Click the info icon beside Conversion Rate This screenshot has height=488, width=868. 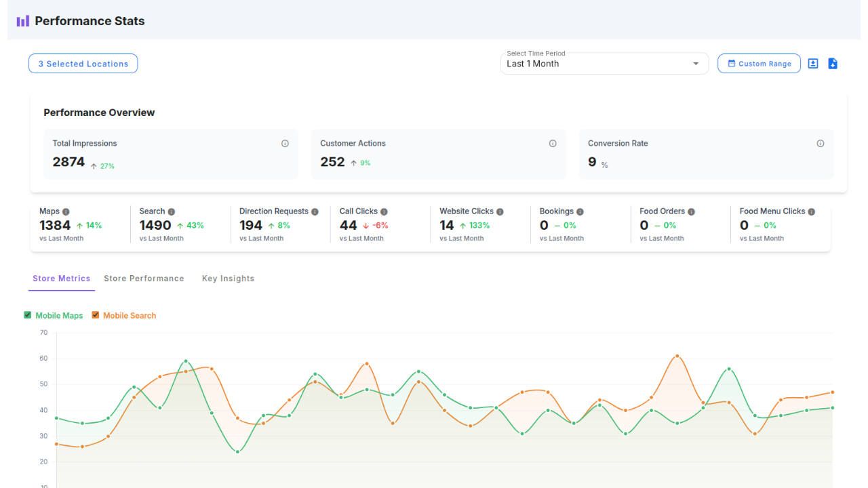tap(821, 143)
